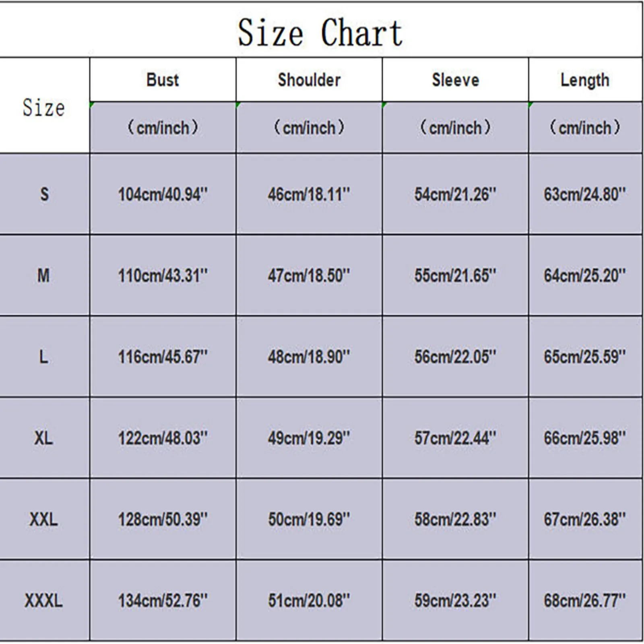Screen dimensions: 644x644
Task: Click the 56cm/22.05" sleeve cell
Action: [455, 357]
